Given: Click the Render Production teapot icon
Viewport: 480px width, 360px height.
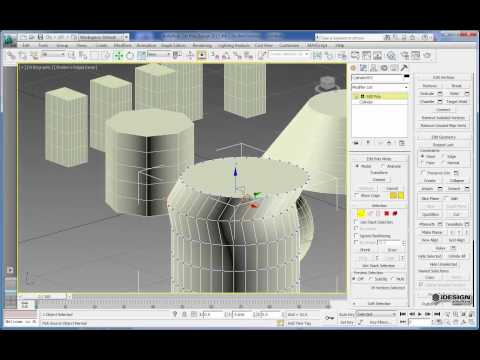Looking at the screenshot, I should (x=427, y=55).
